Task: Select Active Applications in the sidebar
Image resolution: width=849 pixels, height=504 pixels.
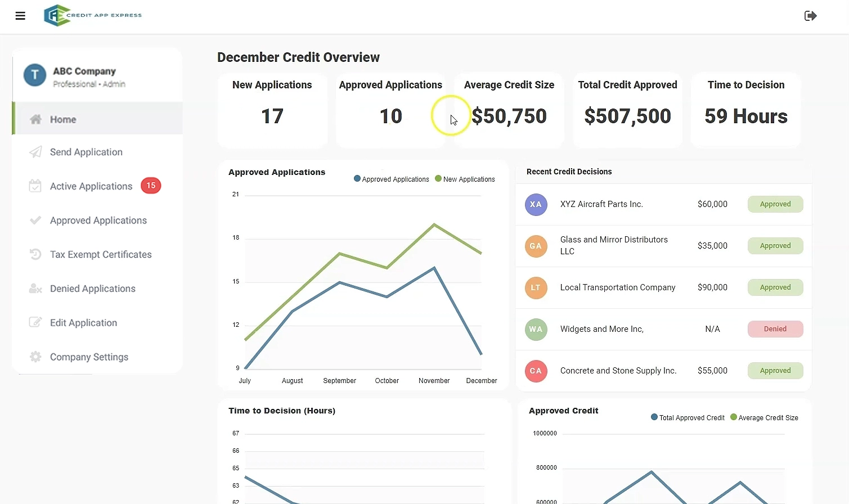Action: (91, 186)
